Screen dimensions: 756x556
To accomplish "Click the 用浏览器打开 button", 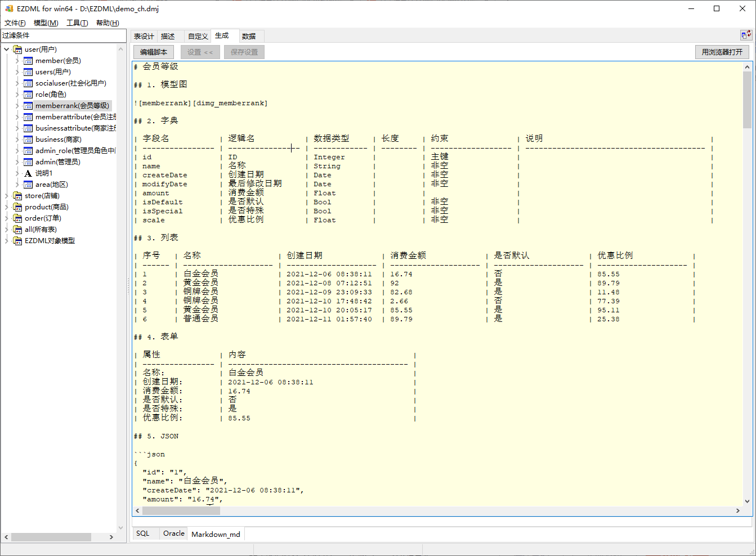I will [722, 52].
